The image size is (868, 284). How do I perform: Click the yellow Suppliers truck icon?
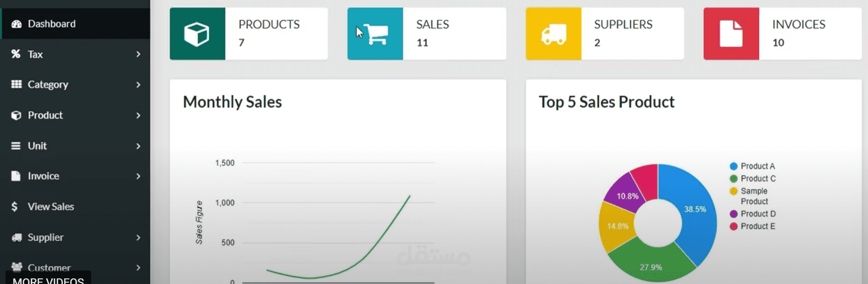click(553, 34)
